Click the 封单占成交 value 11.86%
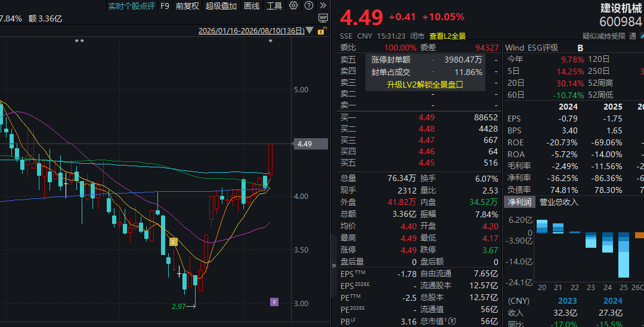The width and height of the screenshot is (644, 327). click(x=468, y=72)
